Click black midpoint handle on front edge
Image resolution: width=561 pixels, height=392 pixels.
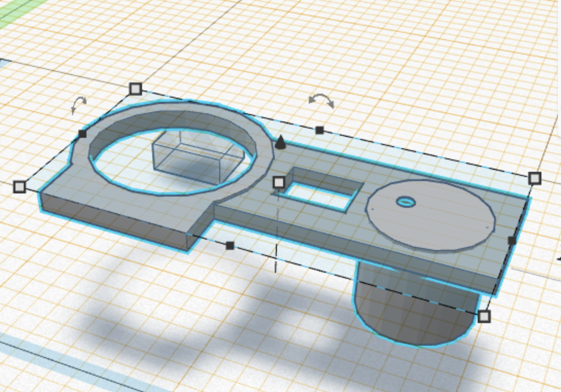pyautogui.click(x=230, y=245)
